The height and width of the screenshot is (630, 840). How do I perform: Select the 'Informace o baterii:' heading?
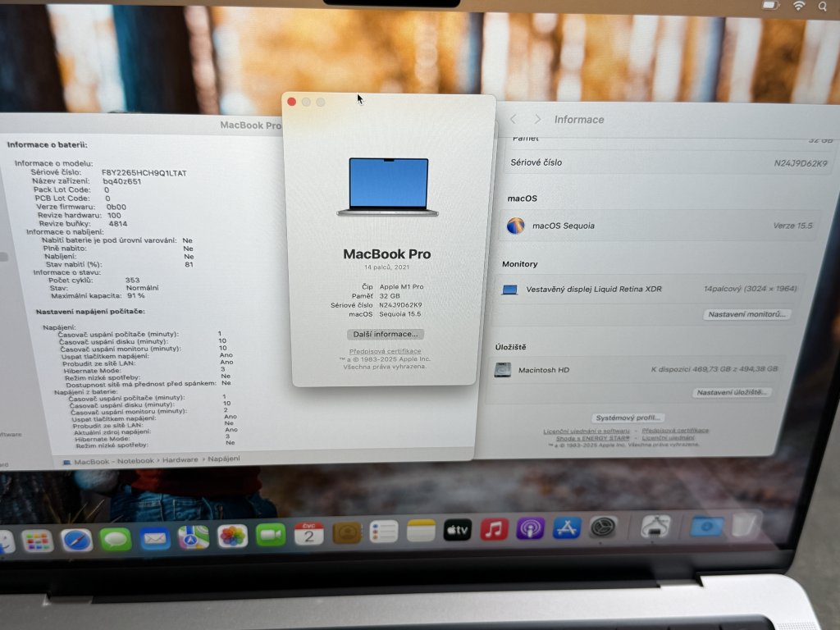pyautogui.click(x=47, y=144)
